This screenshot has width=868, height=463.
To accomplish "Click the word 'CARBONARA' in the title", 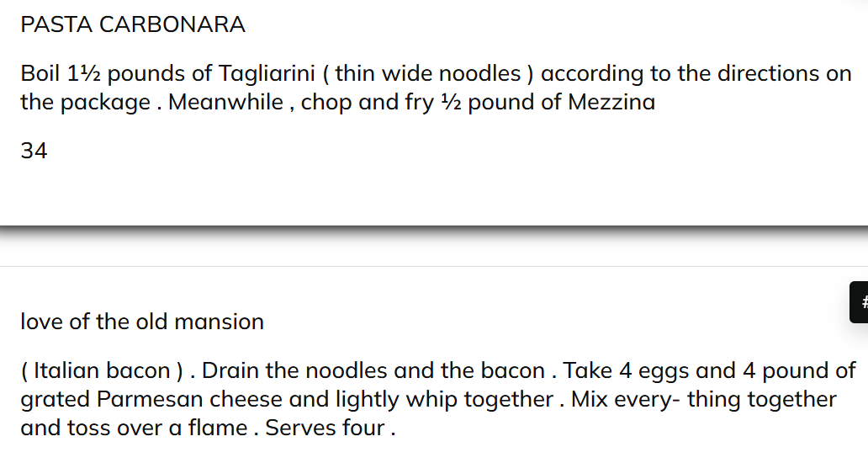I will pyautogui.click(x=172, y=24).
